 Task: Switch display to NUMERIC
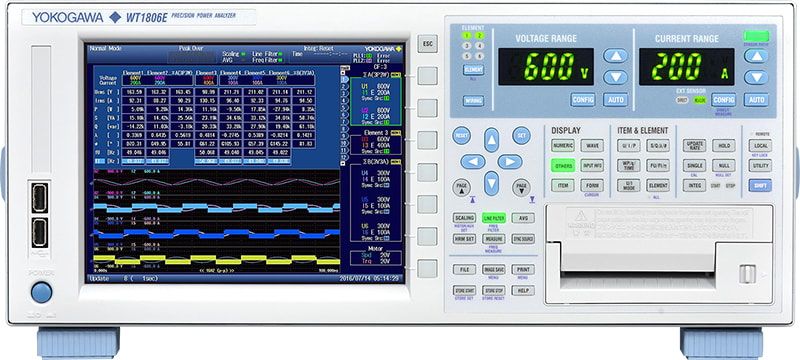[x=563, y=146]
